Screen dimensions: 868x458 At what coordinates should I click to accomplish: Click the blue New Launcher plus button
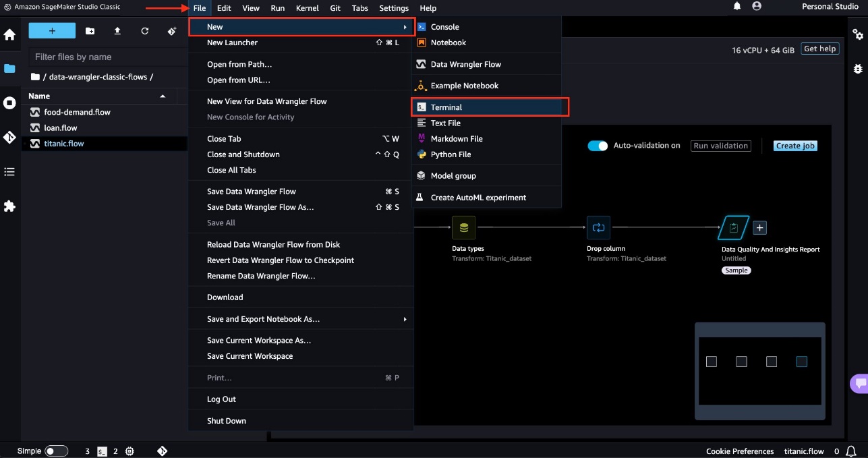click(52, 31)
